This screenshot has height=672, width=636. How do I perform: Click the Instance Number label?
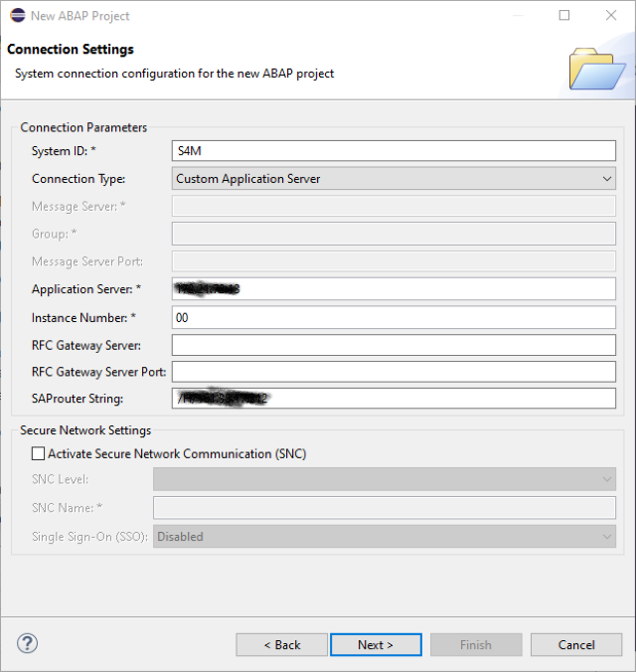(x=83, y=317)
